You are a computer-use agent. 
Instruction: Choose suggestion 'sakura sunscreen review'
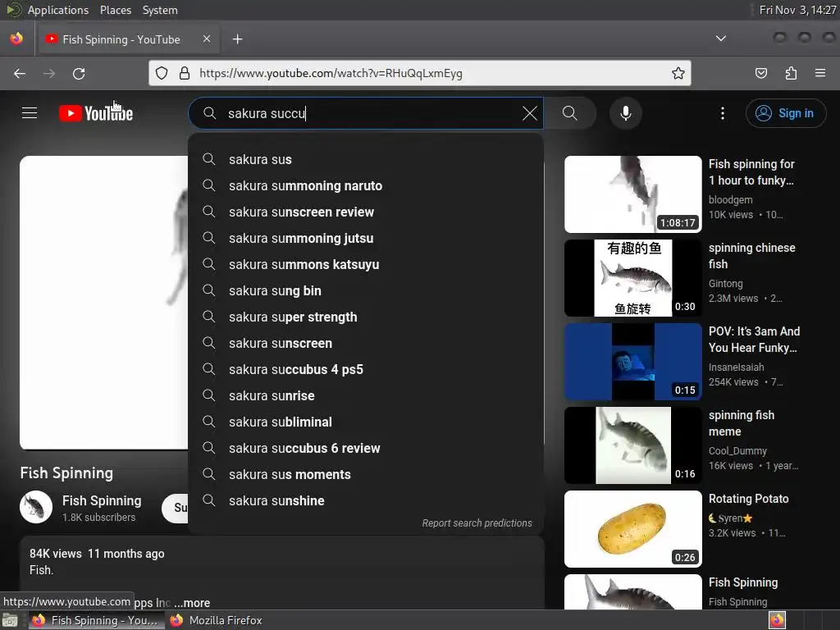pos(366,212)
